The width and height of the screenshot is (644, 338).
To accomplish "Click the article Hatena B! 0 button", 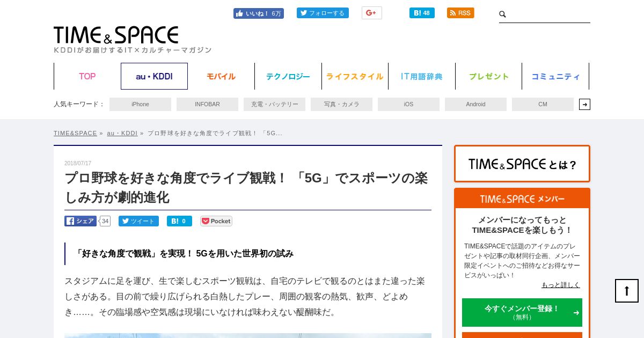I will 179,221.
